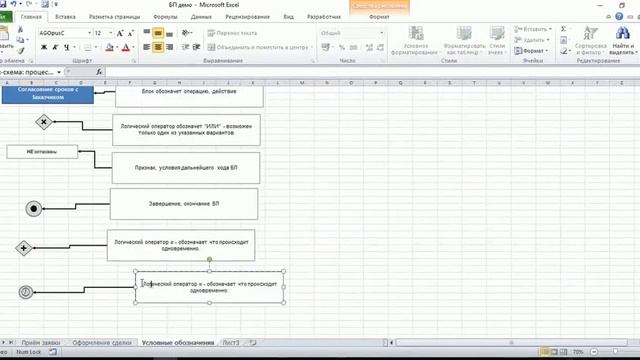Increase decimal places icon
This screenshot has width=640, height=360.
(369, 47)
